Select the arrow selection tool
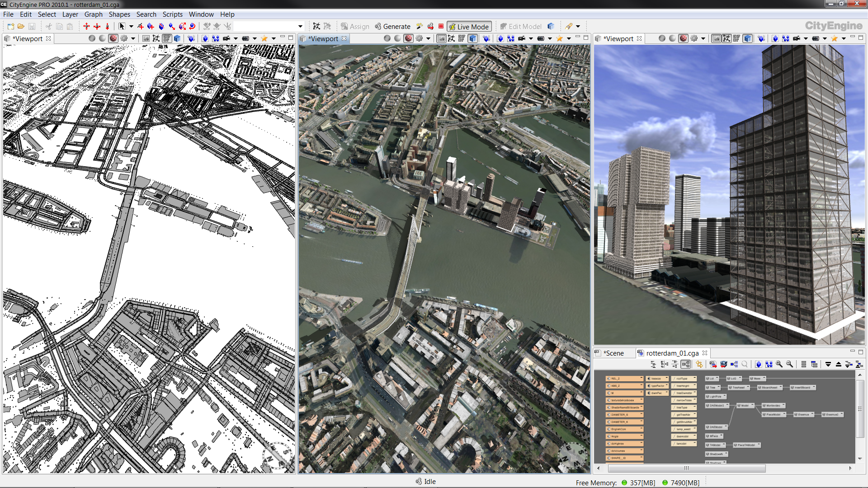 coord(122,26)
